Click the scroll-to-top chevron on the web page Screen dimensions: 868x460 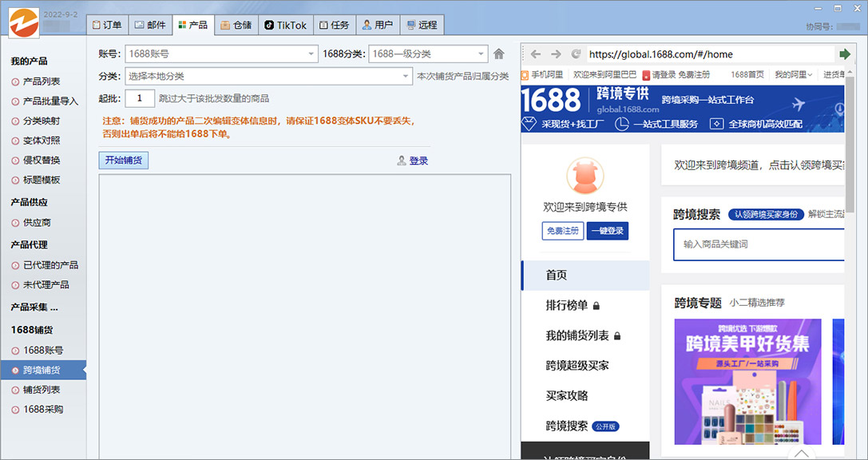tap(800, 454)
